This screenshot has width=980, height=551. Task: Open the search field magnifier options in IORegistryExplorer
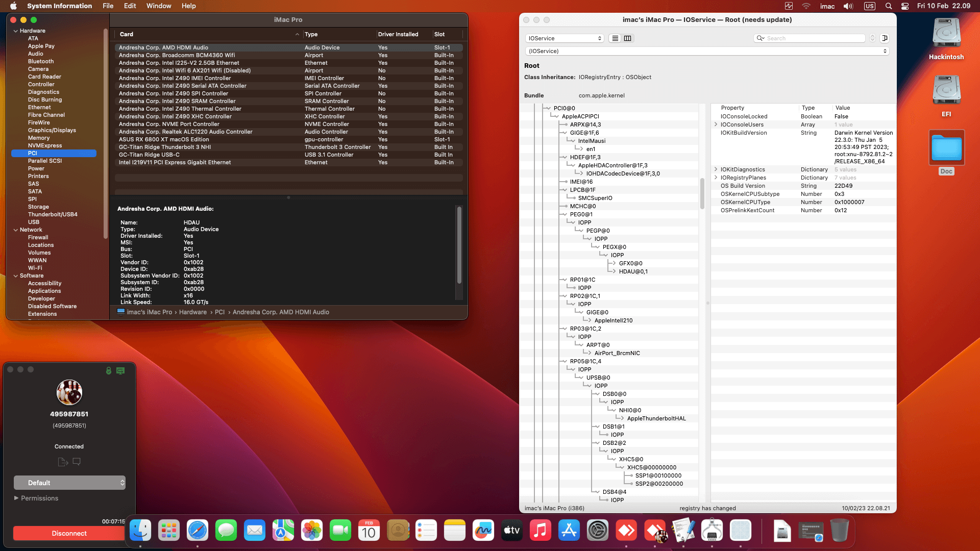point(760,38)
